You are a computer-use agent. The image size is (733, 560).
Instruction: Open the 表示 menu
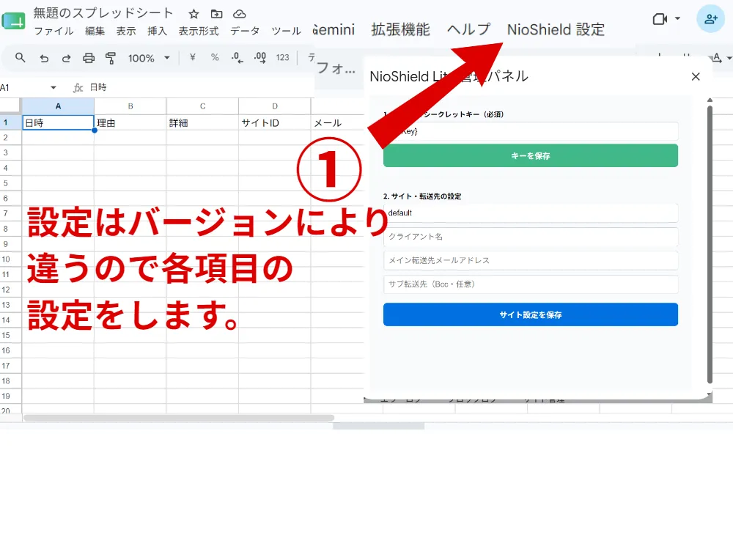coord(126,32)
